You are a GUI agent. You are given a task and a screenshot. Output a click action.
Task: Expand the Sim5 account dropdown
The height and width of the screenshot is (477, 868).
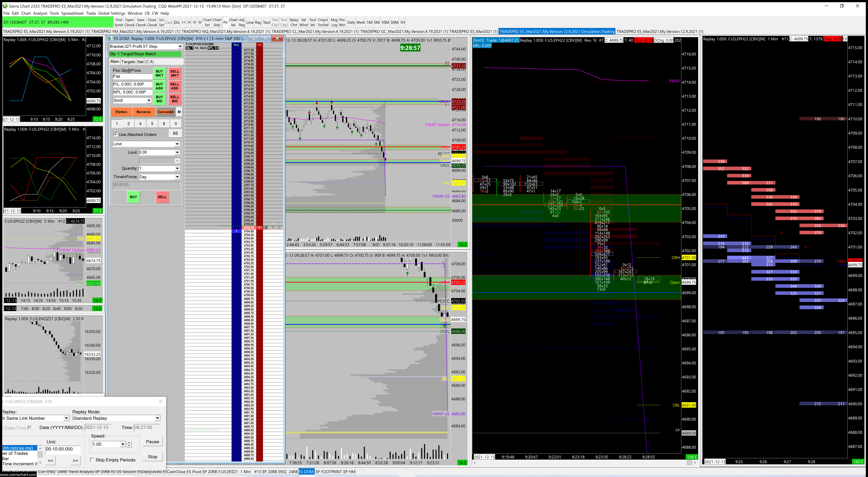click(x=149, y=100)
